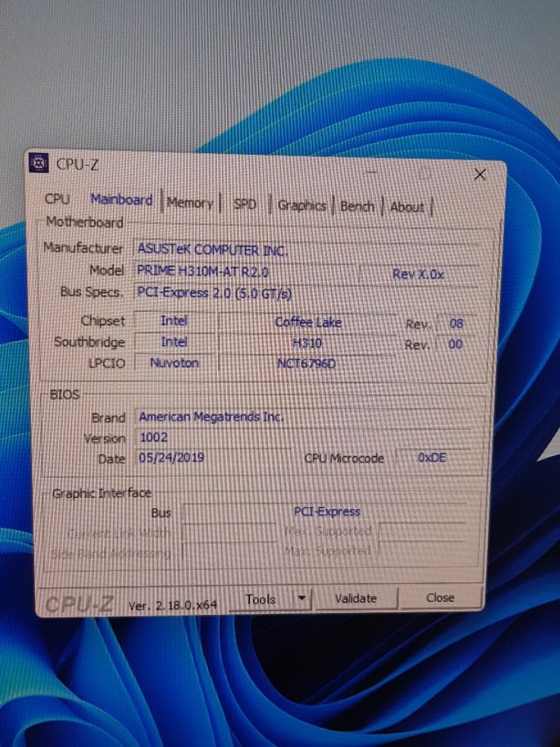Select the Chipset value Intel

point(174,321)
